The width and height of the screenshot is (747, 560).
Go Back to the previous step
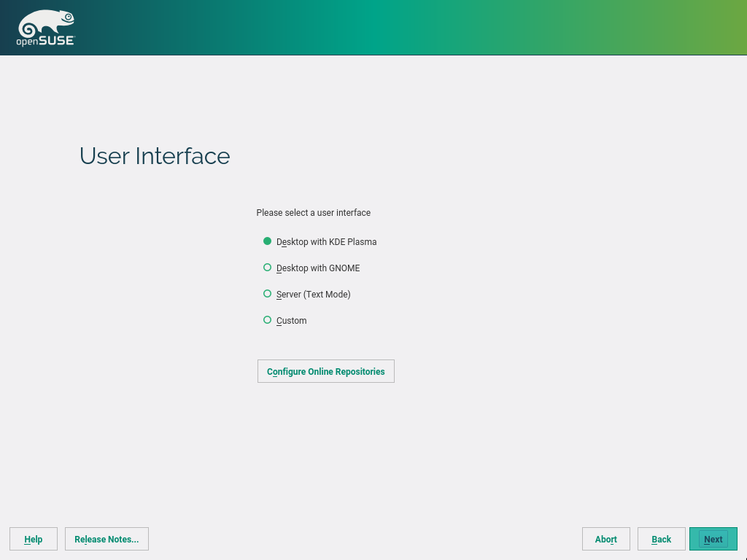(661, 539)
